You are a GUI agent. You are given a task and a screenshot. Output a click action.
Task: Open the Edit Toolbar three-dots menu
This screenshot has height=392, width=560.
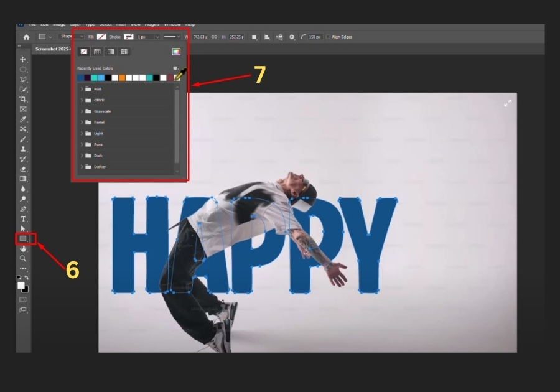coord(23,268)
